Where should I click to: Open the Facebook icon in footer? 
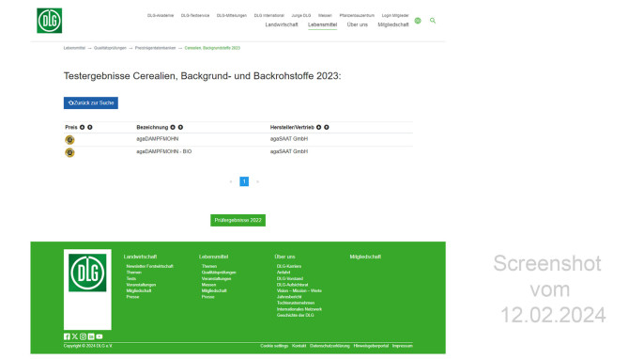pos(67,336)
